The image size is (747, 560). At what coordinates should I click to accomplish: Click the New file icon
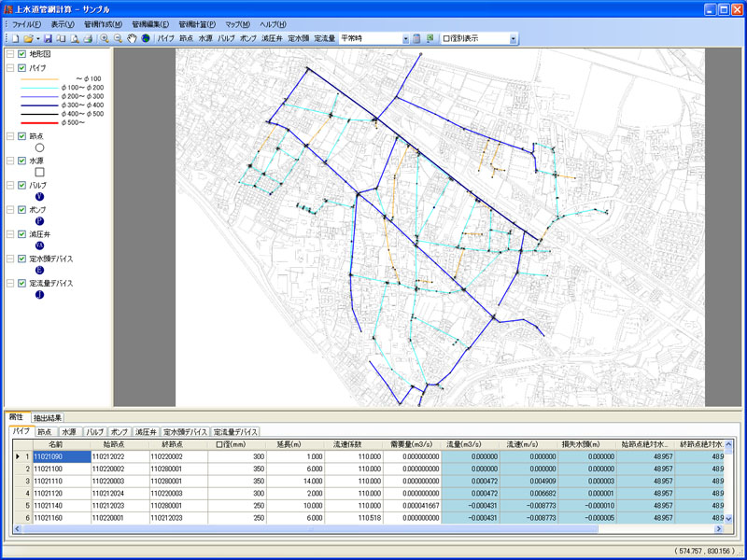[16, 39]
